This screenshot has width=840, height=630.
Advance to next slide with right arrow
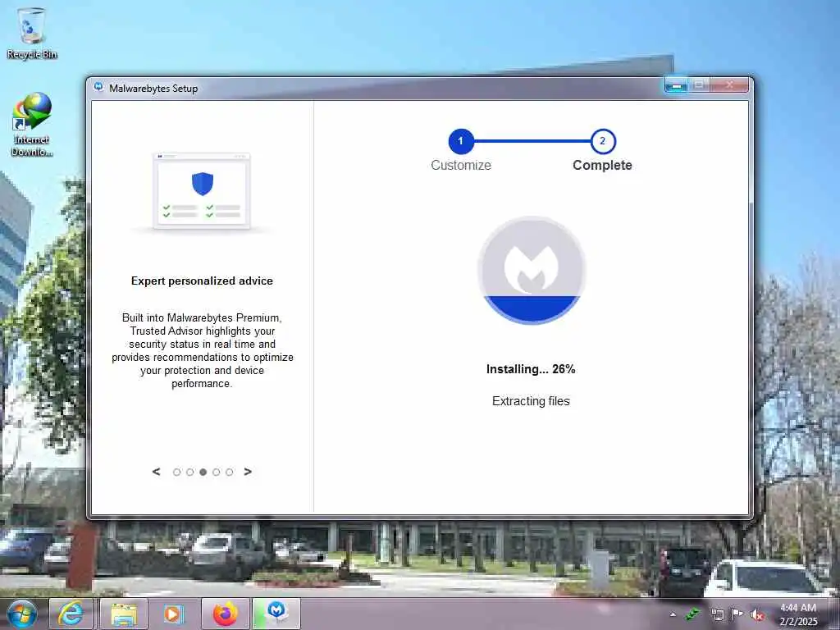[x=248, y=472]
